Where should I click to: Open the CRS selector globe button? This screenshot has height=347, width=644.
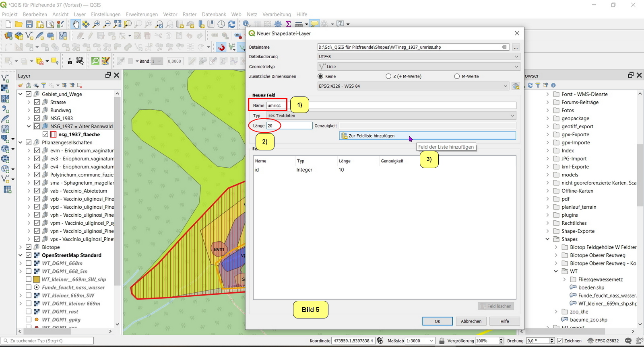516,86
